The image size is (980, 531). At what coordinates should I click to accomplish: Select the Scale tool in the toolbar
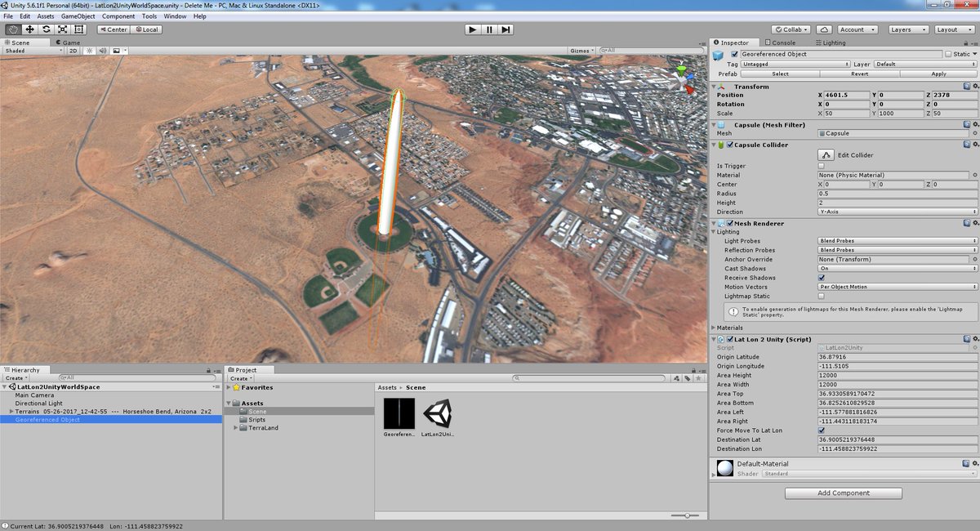coord(62,29)
